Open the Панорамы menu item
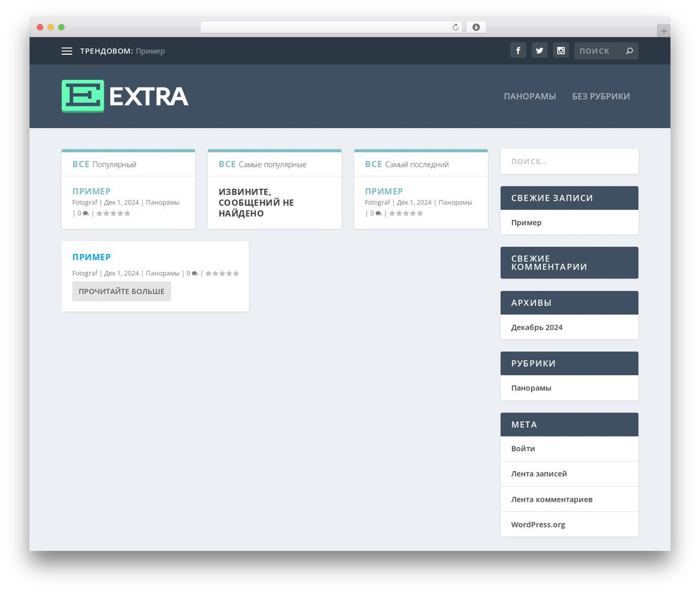Image resolution: width=700 pixels, height=593 pixels. click(530, 96)
